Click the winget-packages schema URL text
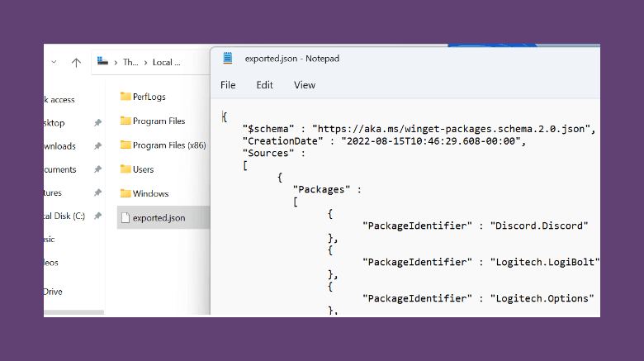The image size is (644, 361). click(451, 129)
